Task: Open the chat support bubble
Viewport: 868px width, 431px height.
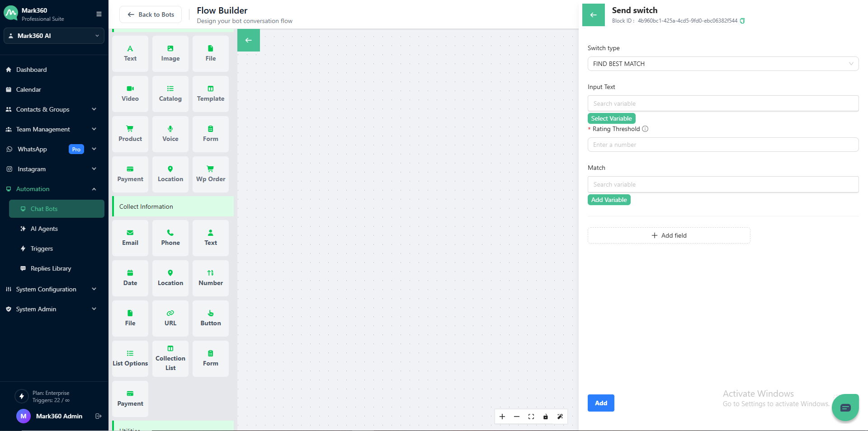Action: pos(845,407)
